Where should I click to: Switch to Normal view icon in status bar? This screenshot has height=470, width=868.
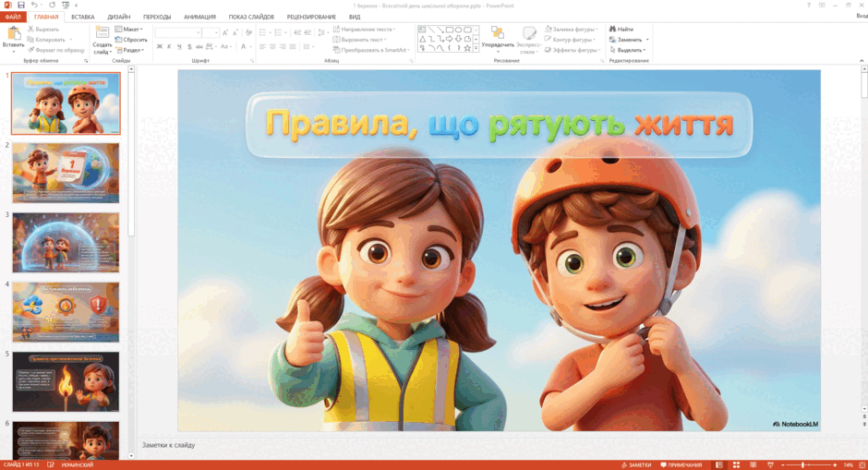pos(719,465)
